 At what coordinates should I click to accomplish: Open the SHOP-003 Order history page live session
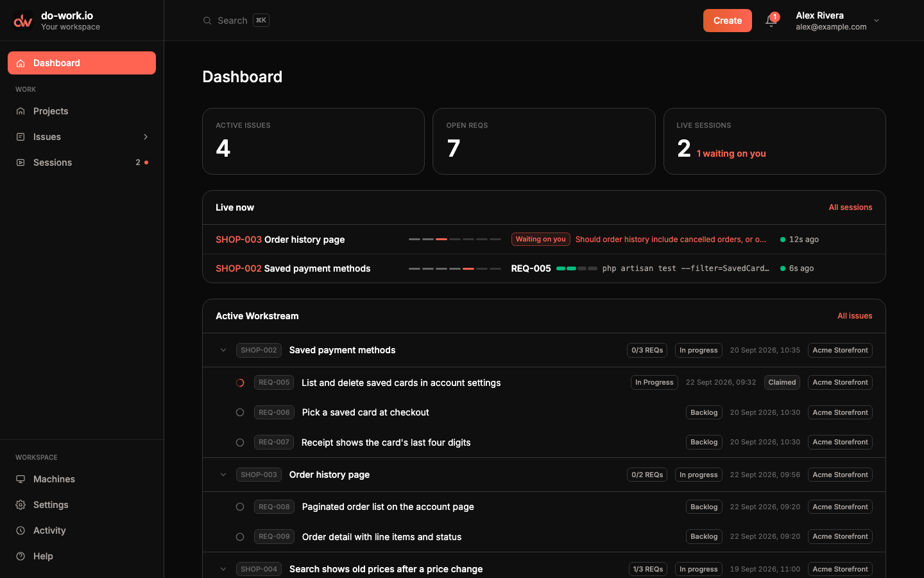[544, 240]
